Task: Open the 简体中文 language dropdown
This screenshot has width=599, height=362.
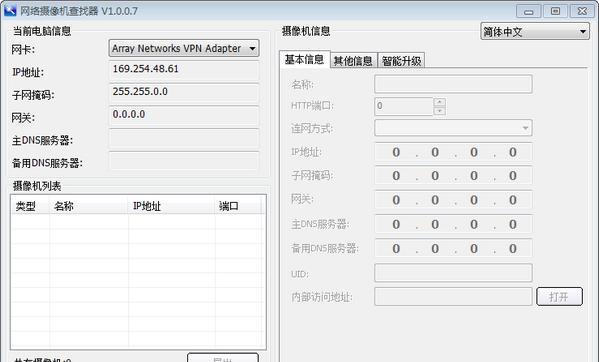Action: (535, 32)
